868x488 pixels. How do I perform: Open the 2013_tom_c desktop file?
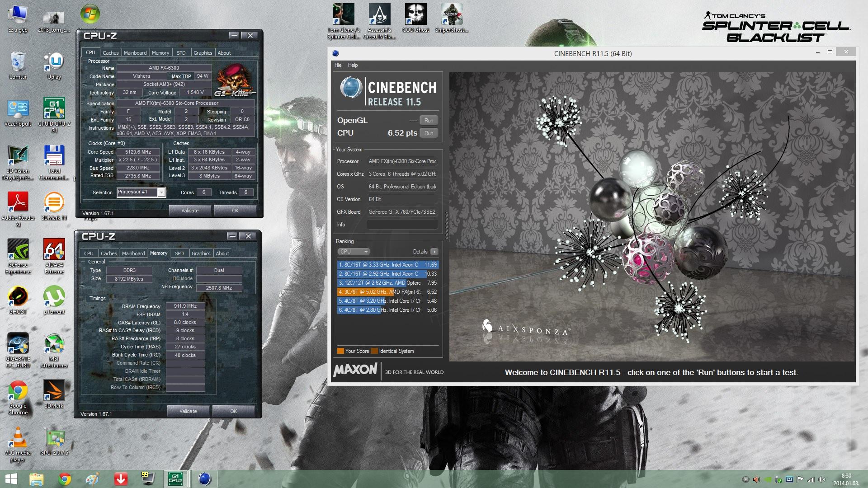click(54, 22)
